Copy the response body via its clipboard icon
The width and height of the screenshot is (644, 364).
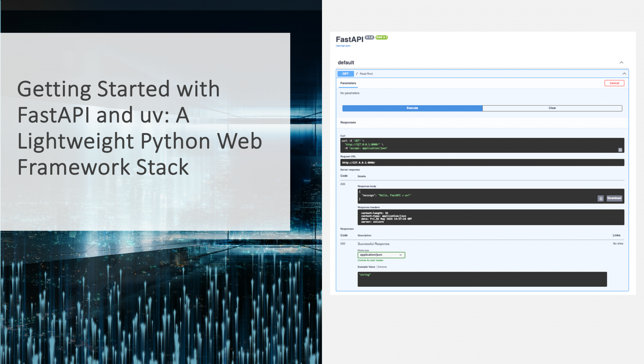click(600, 198)
